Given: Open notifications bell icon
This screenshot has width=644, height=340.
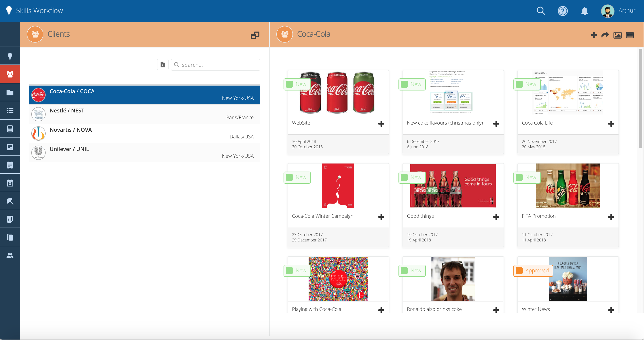Looking at the screenshot, I should tap(584, 11).
